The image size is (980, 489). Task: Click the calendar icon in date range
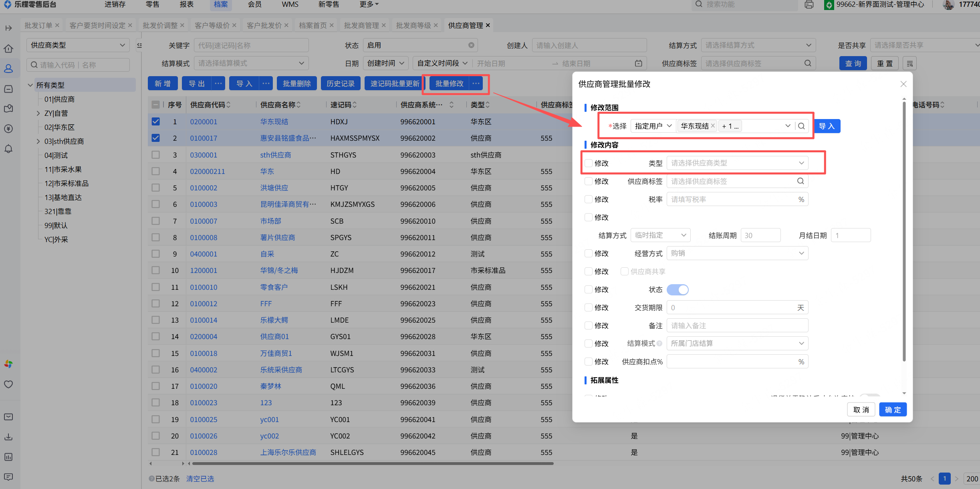click(x=638, y=63)
